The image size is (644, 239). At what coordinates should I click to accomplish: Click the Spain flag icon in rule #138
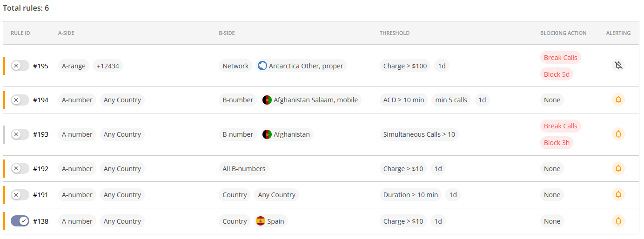point(261,221)
